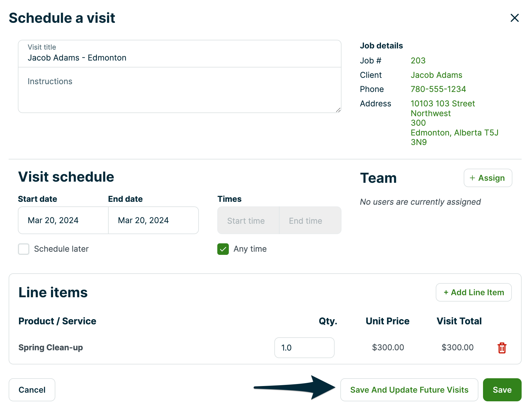
Task: Click the Assign team button
Action: pyautogui.click(x=488, y=178)
